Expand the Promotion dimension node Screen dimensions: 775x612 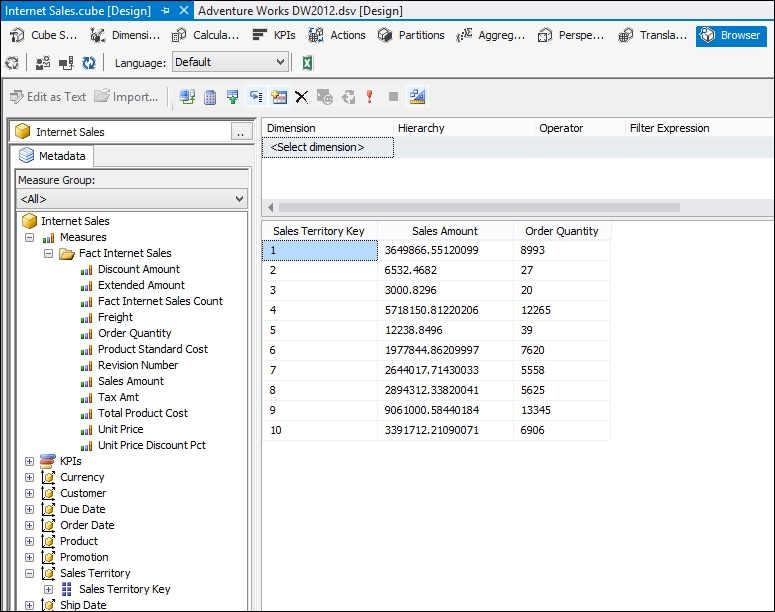[x=30, y=557]
